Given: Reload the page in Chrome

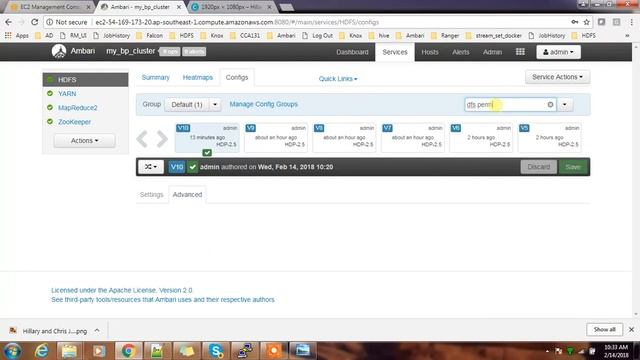Looking at the screenshot, I should [x=35, y=22].
